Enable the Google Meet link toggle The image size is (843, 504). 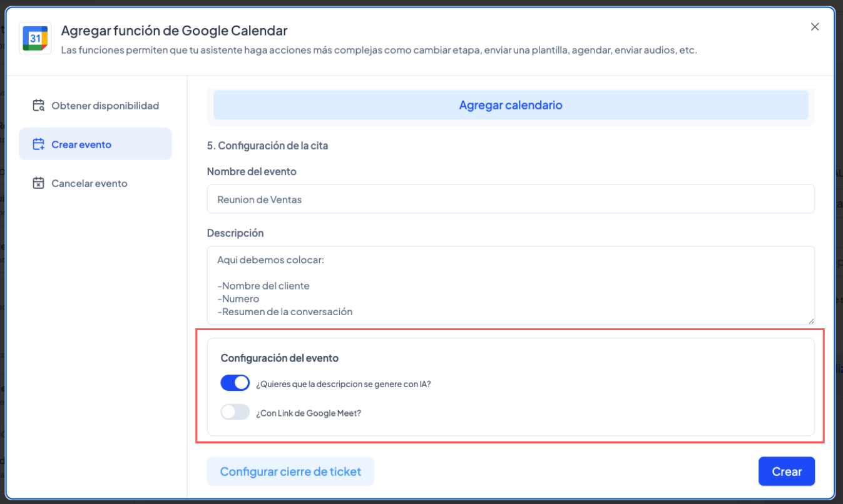(235, 413)
